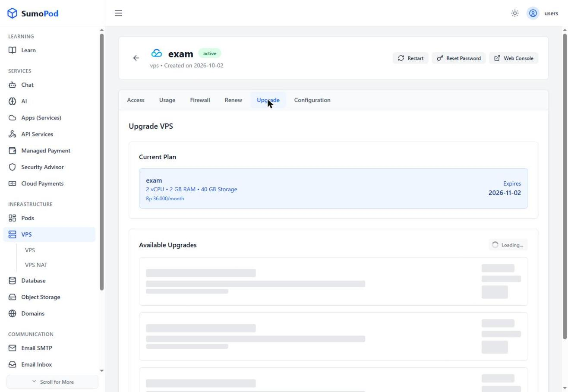Collapse the VPS sidebar section
The height and width of the screenshot is (392, 568).
click(49, 234)
